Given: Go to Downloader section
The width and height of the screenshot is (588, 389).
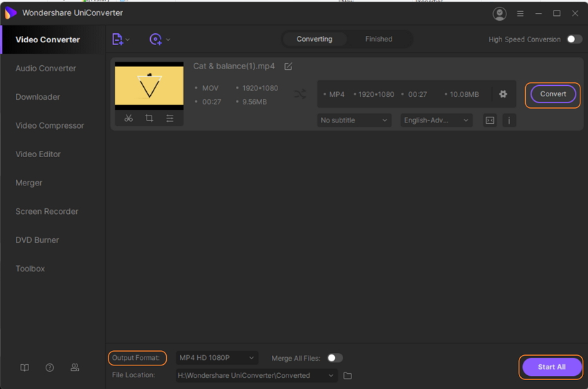Looking at the screenshot, I should [x=37, y=97].
